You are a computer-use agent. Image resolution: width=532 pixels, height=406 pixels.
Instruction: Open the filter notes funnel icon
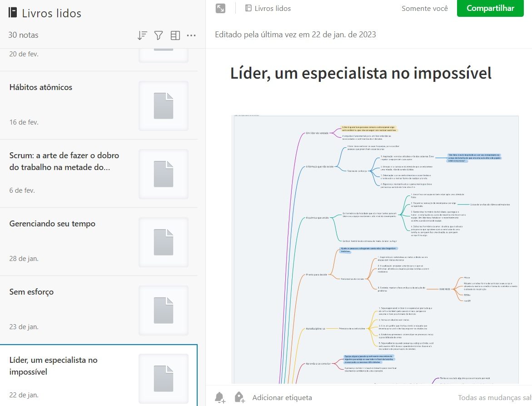tap(158, 35)
